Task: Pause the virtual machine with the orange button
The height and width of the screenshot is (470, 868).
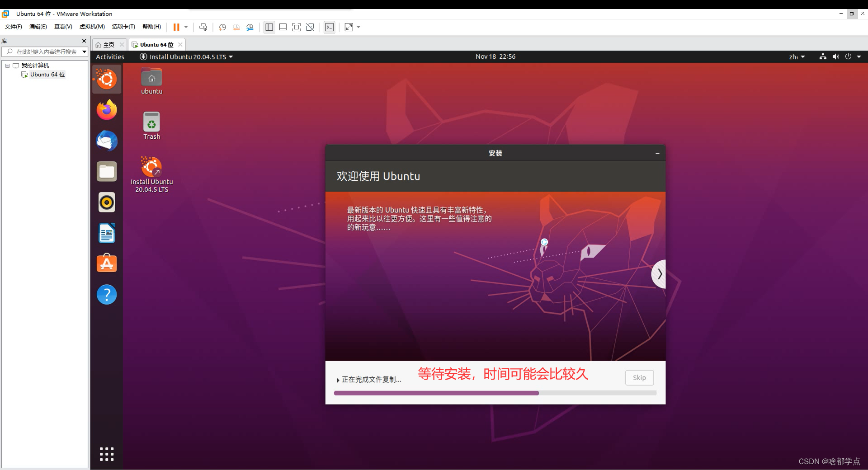Action: tap(176, 27)
